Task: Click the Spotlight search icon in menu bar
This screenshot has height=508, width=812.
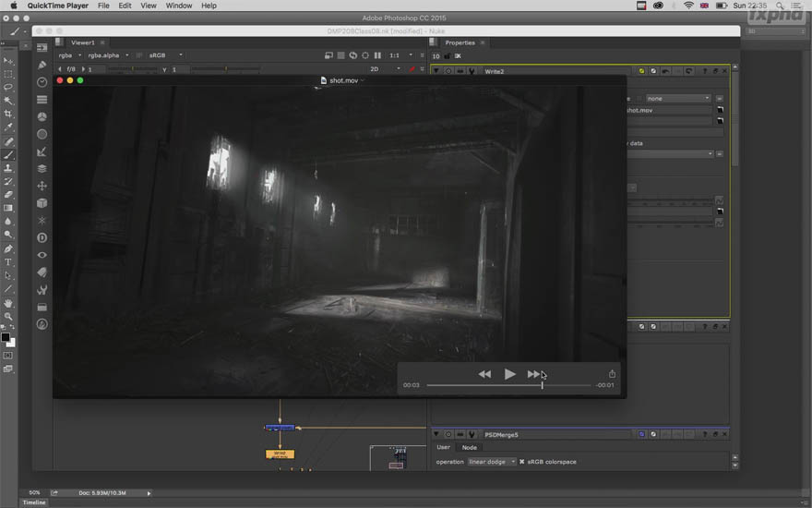Action: point(780,6)
